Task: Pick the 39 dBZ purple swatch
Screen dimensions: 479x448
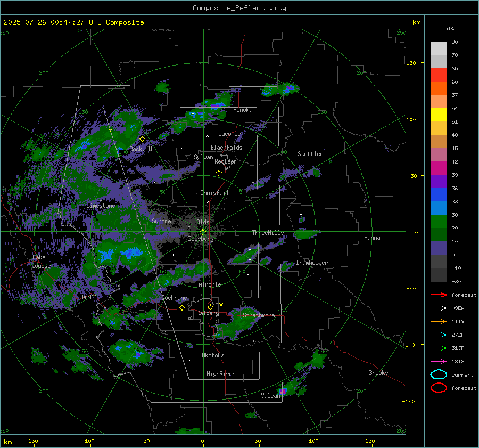Action: tap(439, 181)
